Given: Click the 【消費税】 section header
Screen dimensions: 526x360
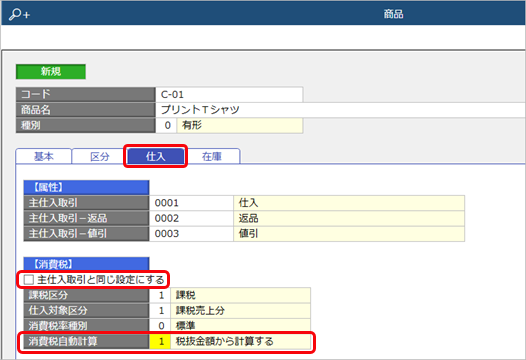Looking at the screenshot, I should click(86, 264).
